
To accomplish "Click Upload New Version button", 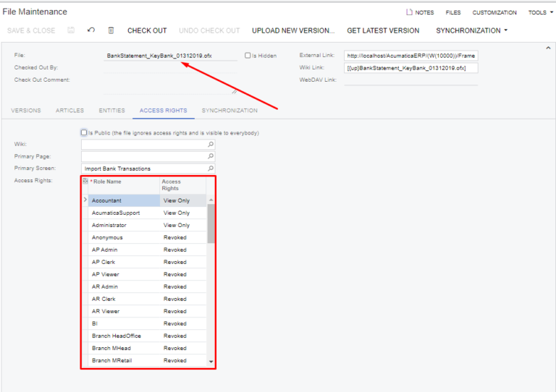I will [293, 30].
